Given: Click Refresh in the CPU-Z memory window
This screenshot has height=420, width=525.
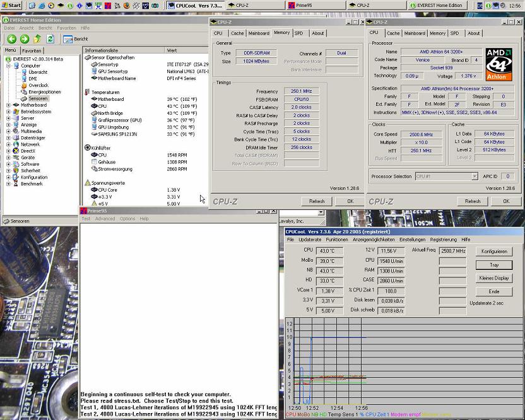Looking at the screenshot, I should pyautogui.click(x=317, y=201).
